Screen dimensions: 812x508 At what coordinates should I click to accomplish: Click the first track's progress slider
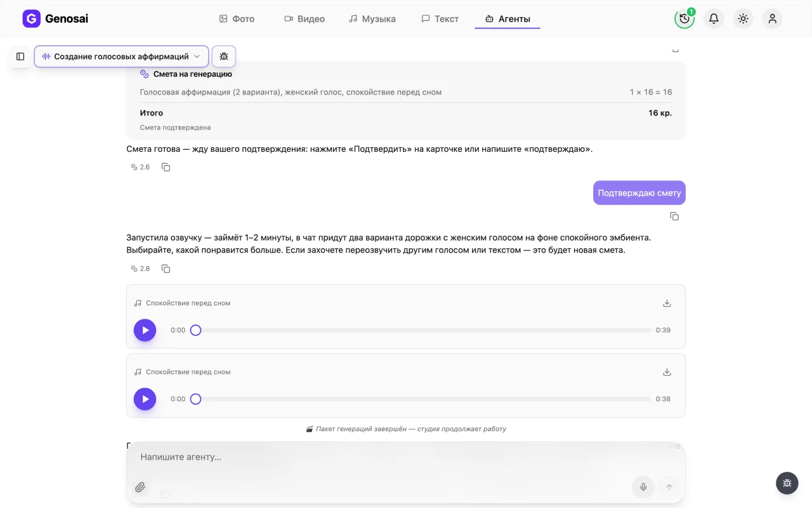pos(423,330)
